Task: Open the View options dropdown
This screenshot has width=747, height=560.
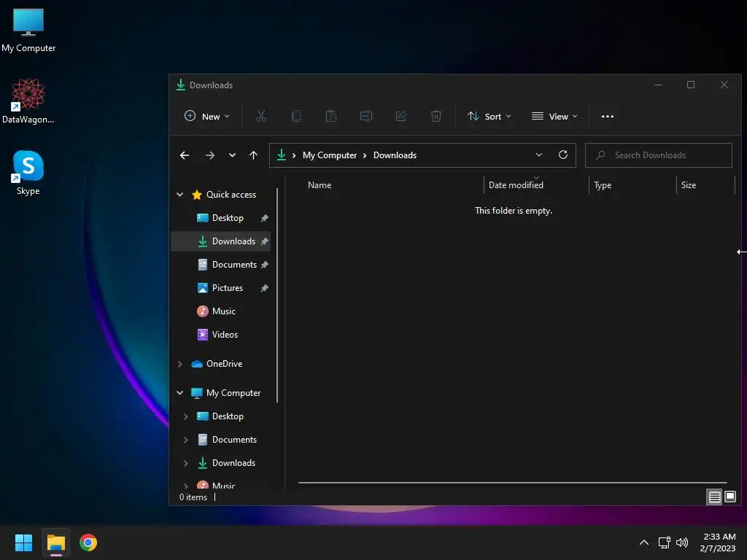Action: click(x=554, y=116)
